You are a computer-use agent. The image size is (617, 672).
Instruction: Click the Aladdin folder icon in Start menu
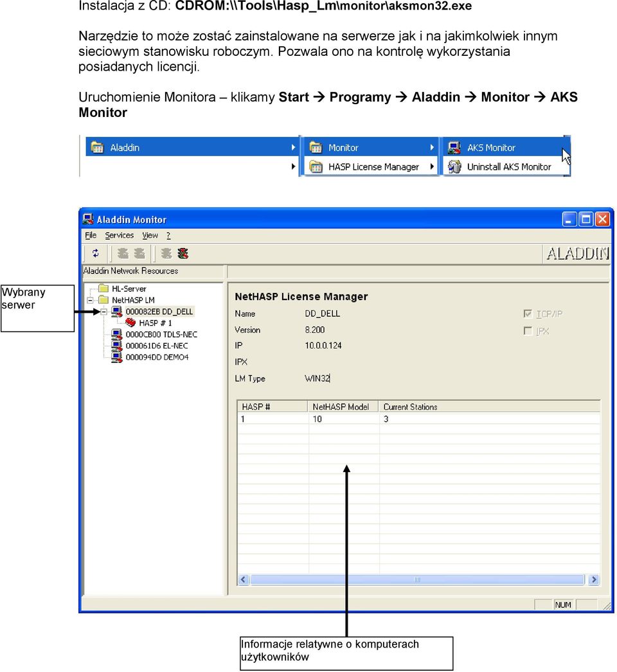pos(97,147)
